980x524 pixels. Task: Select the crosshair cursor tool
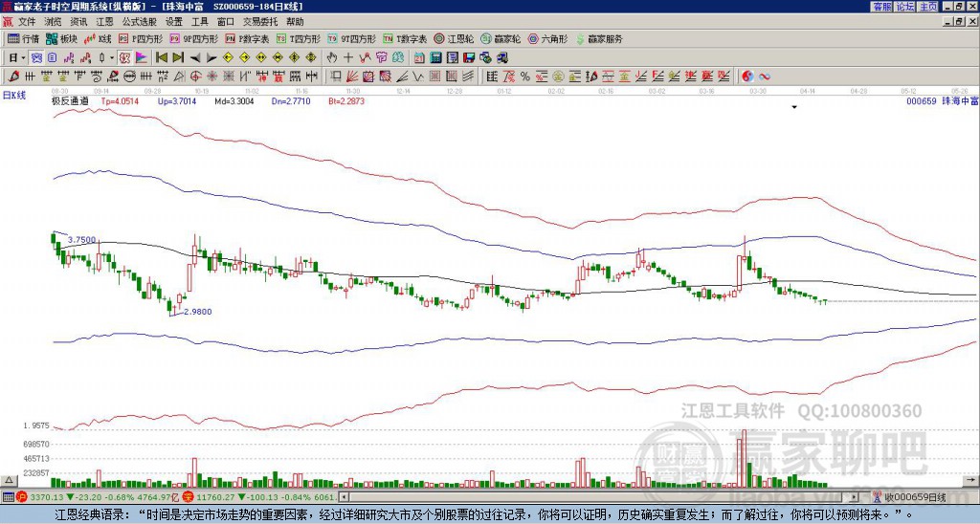(348, 57)
